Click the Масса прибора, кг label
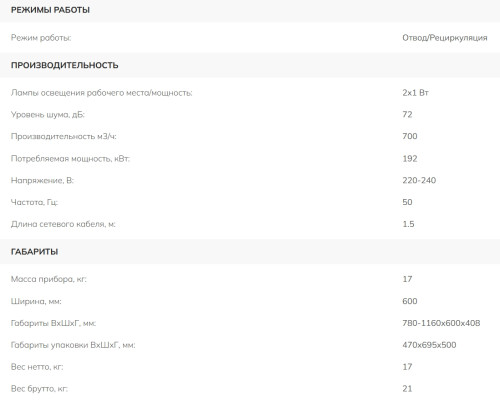 coord(49,279)
